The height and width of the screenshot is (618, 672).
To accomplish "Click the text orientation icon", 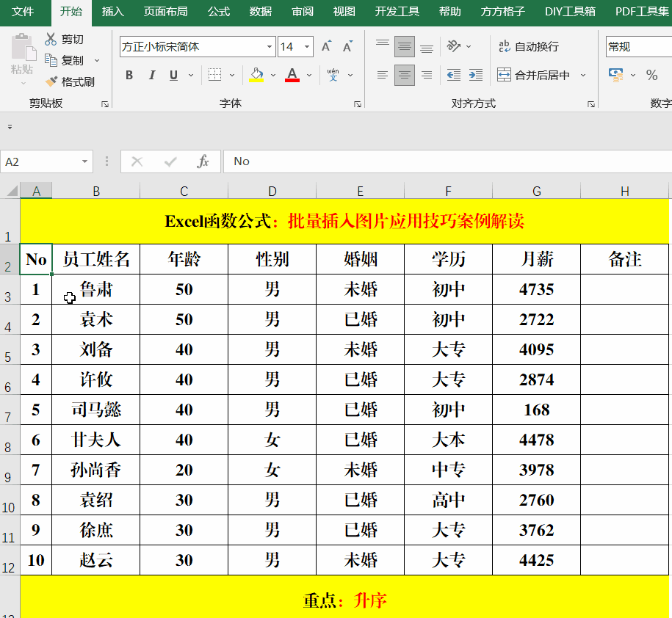I will coord(453,46).
